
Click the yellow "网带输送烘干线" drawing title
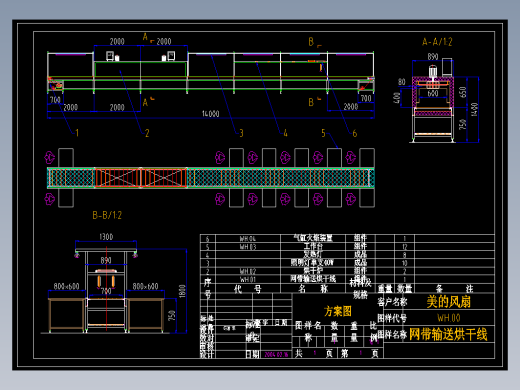(x=448, y=334)
